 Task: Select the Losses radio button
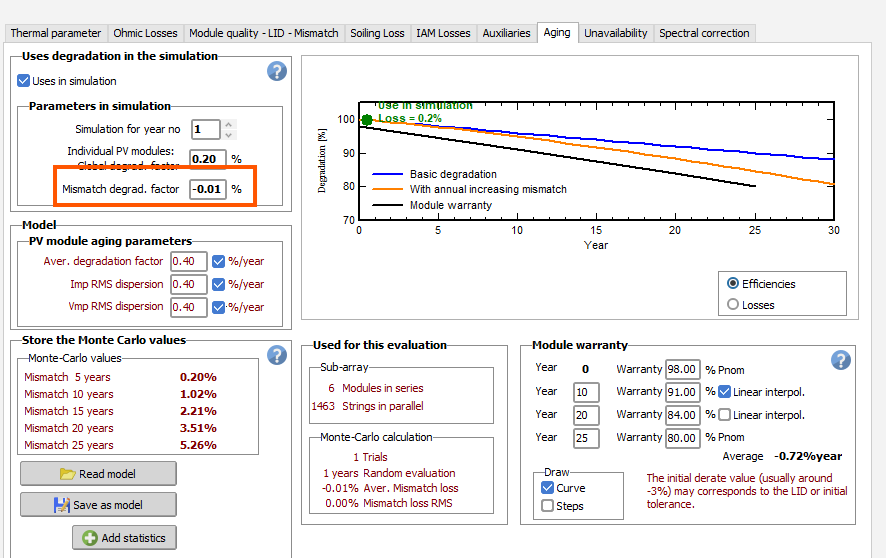(x=734, y=305)
